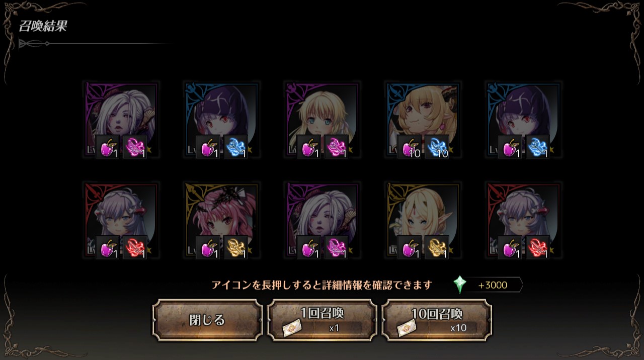Click the red shard icon on bottom-left card
The image size is (644, 360).
click(x=135, y=247)
